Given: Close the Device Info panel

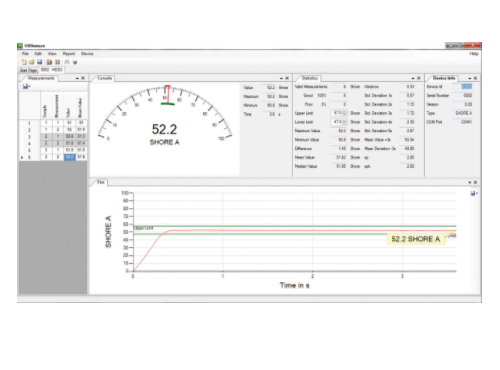Looking at the screenshot, I should (476, 78).
